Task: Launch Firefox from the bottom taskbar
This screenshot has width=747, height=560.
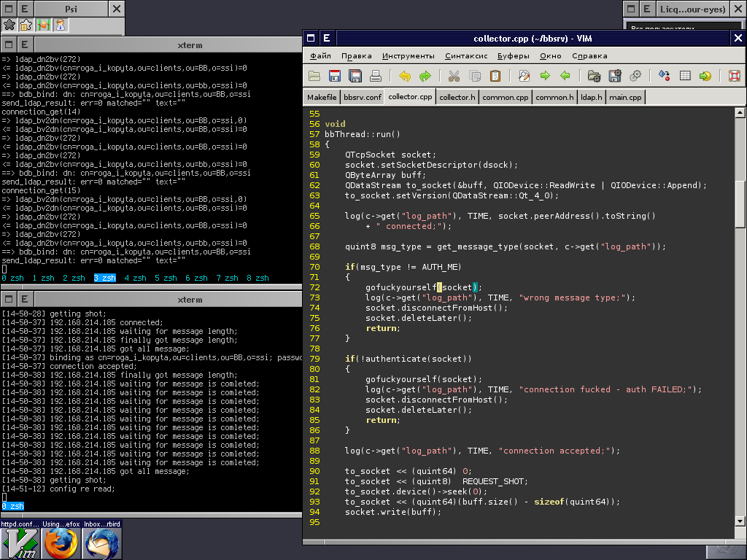Action: 60,543
